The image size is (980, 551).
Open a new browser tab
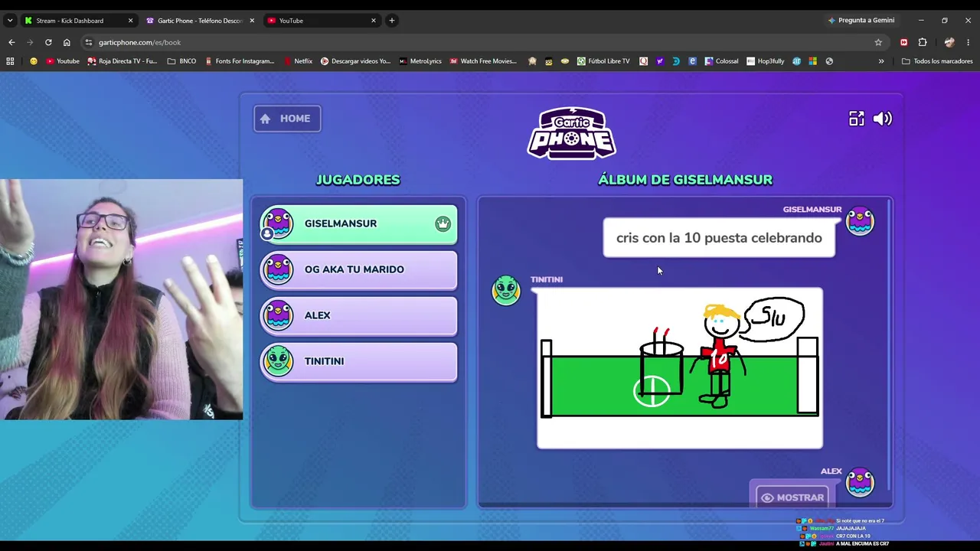(392, 21)
